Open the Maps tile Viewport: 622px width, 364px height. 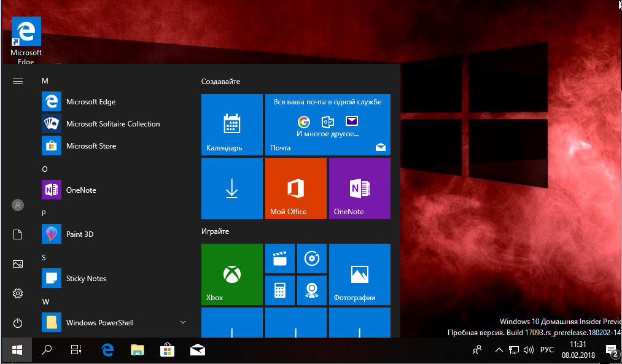click(x=311, y=290)
